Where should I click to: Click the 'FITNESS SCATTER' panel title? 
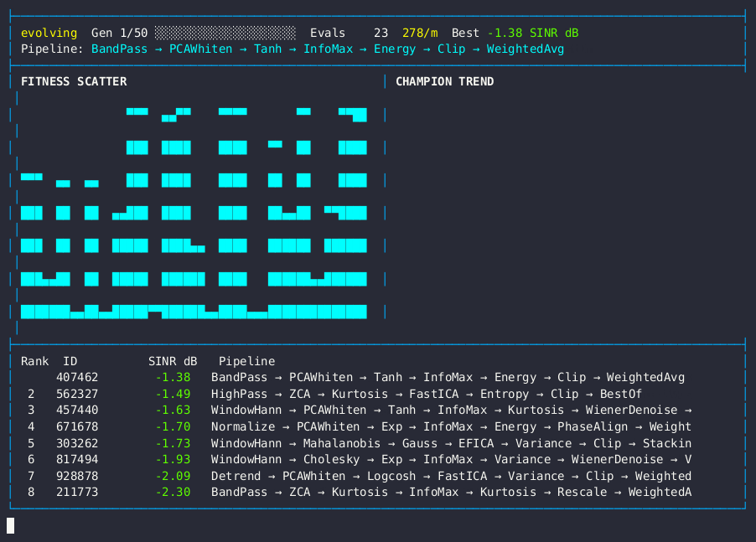[x=74, y=81]
